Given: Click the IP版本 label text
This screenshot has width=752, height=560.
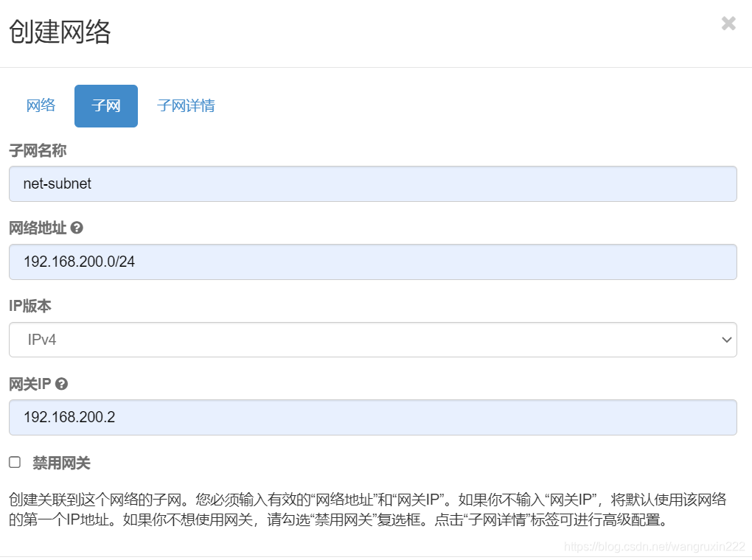Looking at the screenshot, I should coord(29,306).
